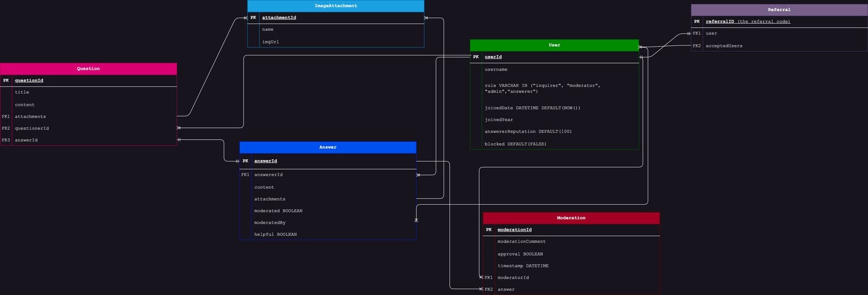
Task: Click the ImageAttachment table title bar
Action: (x=336, y=6)
